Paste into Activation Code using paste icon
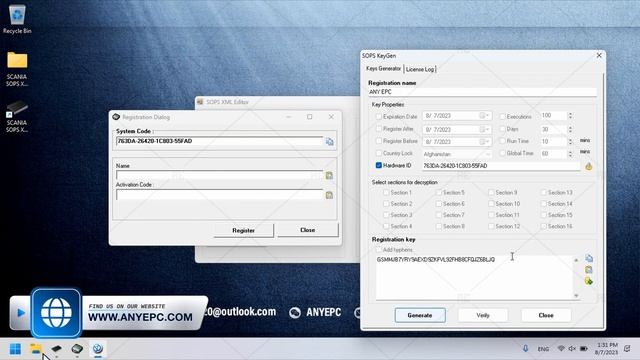The width and height of the screenshot is (640, 360). [329, 195]
